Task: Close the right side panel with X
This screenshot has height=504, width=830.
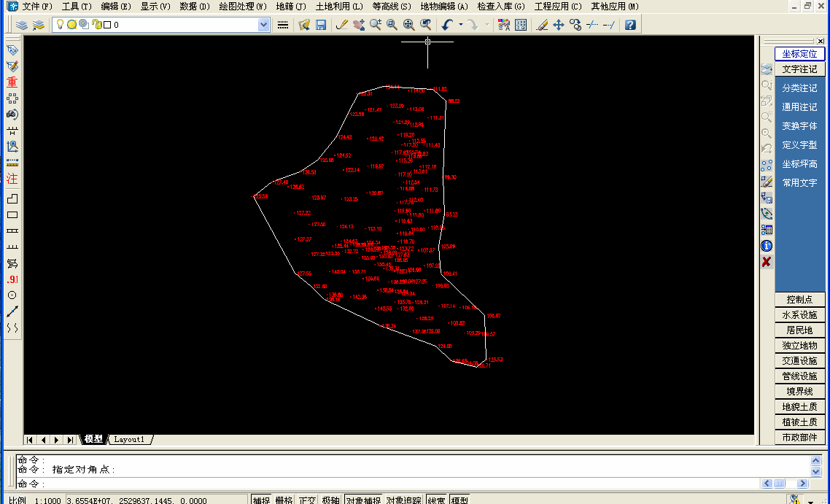Action: click(821, 42)
